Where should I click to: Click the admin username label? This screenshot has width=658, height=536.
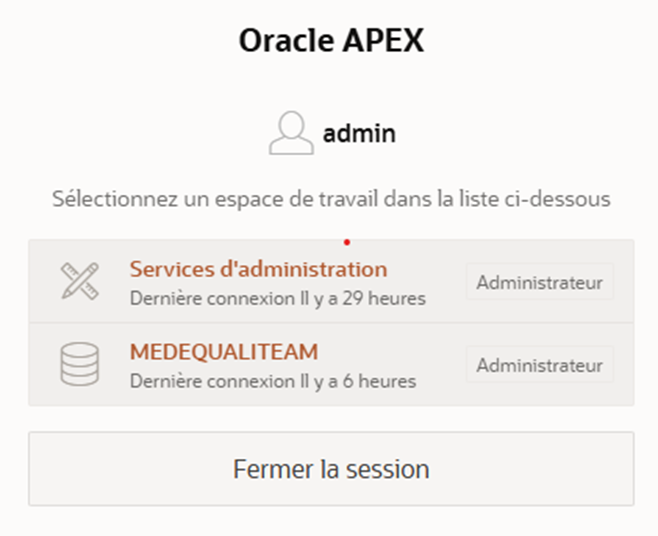tap(359, 134)
